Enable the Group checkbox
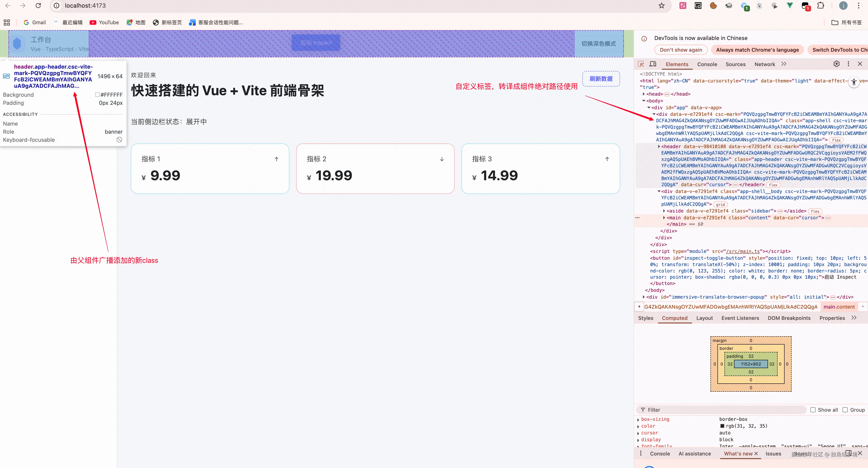This screenshot has width=868, height=468. click(845, 410)
